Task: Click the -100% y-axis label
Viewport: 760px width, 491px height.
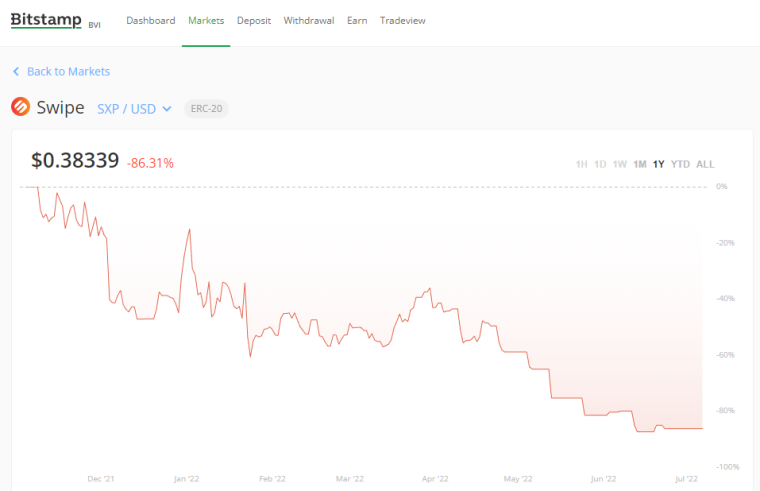Action: tap(728, 467)
